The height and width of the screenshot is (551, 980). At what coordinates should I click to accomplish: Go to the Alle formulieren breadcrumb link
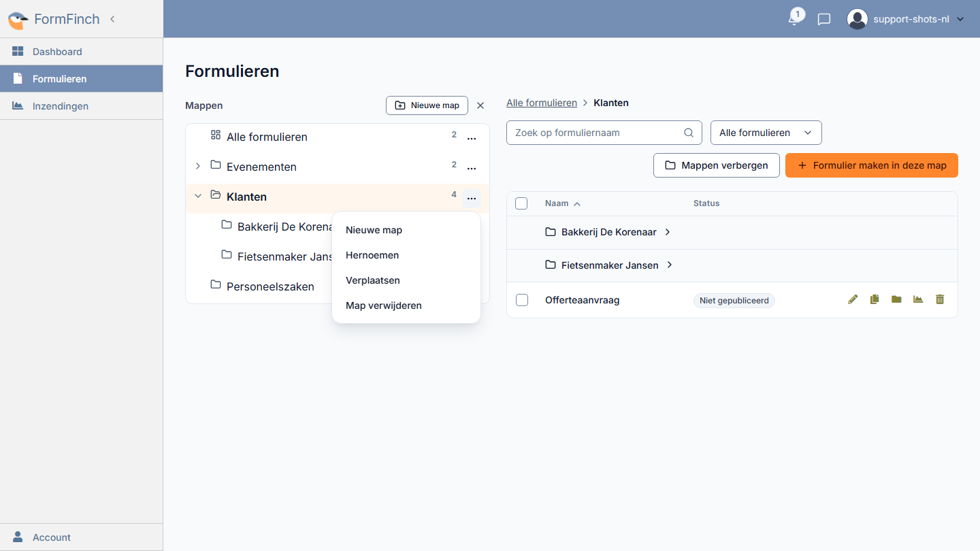pyautogui.click(x=542, y=103)
